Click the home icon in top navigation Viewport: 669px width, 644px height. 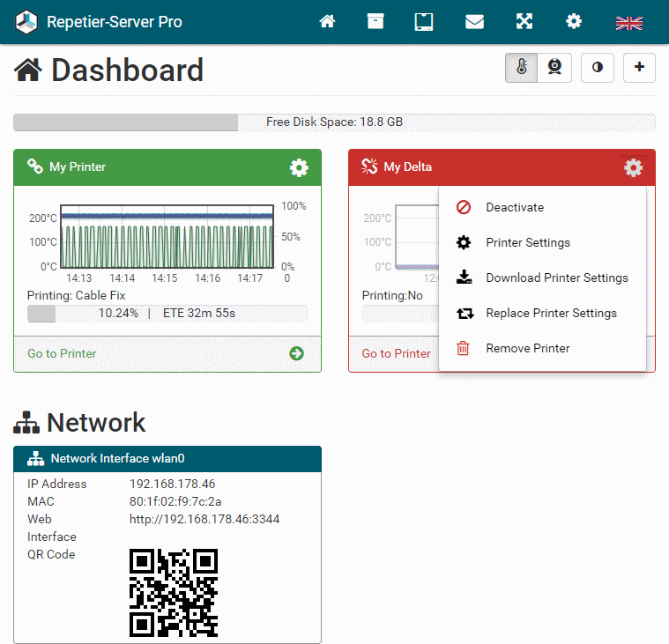pos(327,22)
